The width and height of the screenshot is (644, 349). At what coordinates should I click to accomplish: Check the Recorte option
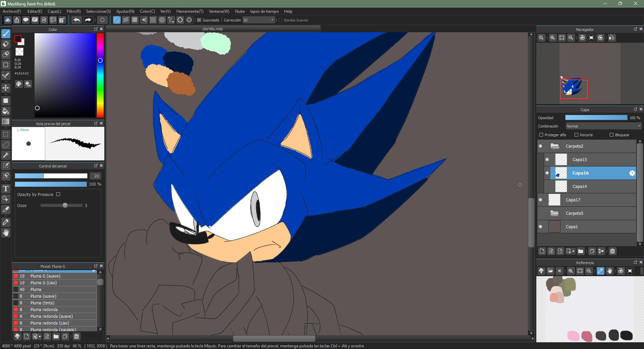576,135
